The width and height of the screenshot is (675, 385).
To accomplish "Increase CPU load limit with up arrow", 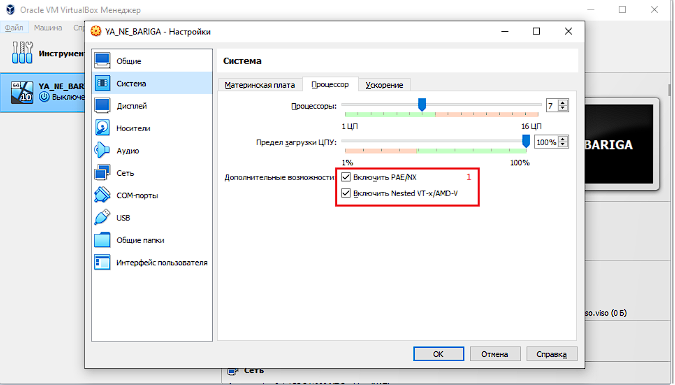I will (x=563, y=139).
